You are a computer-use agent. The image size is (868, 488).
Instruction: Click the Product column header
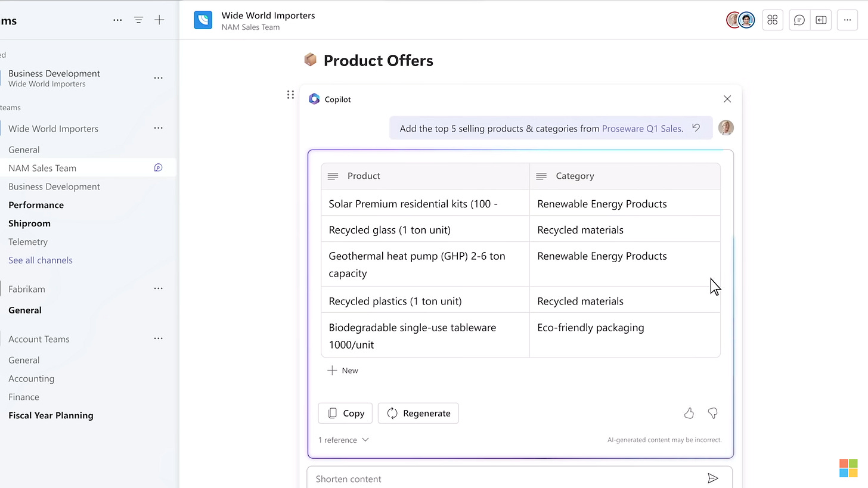coord(425,176)
